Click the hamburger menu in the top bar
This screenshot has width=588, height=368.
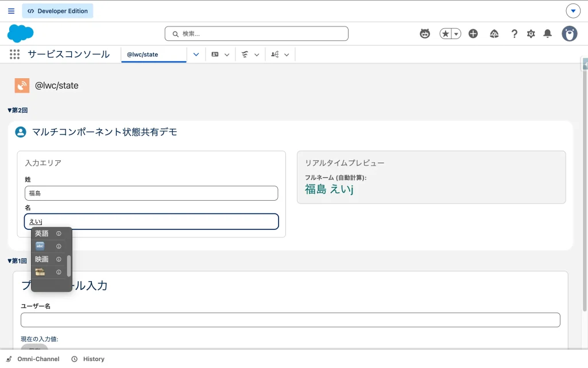pyautogui.click(x=11, y=11)
